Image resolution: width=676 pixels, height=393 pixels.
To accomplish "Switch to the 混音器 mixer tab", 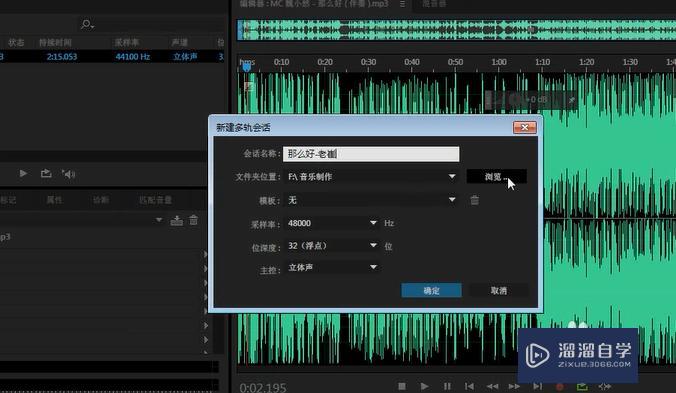I will 434,4.
